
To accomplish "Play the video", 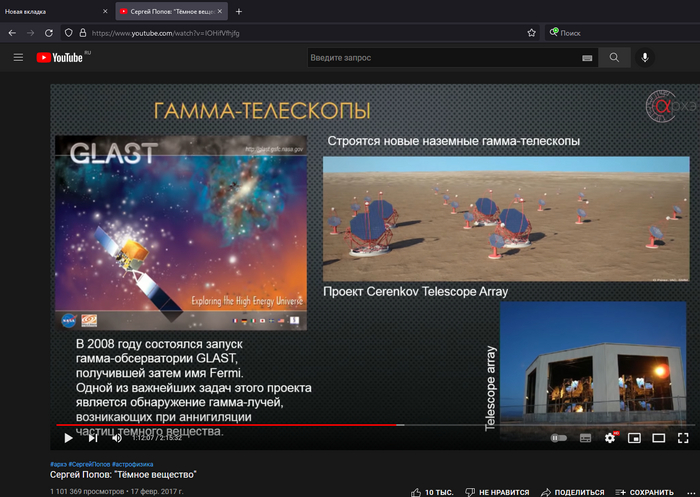I will tap(68, 438).
